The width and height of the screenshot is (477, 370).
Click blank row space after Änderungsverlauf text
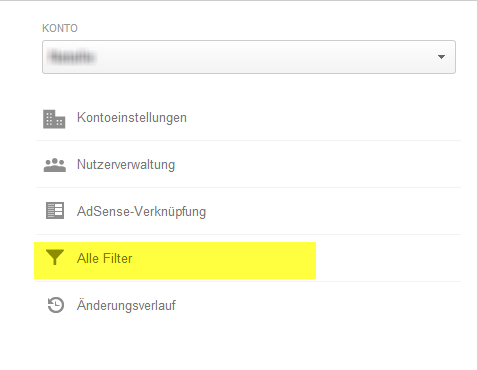[x=318, y=305]
